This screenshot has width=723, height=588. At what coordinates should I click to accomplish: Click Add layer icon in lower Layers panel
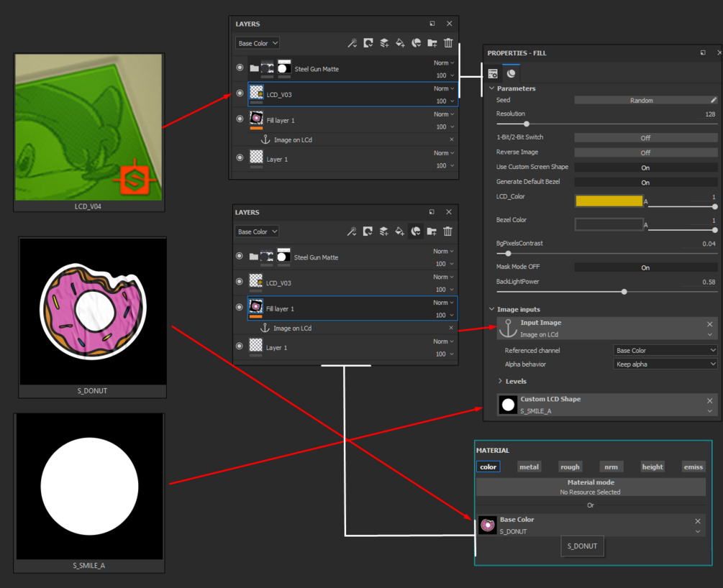383,231
